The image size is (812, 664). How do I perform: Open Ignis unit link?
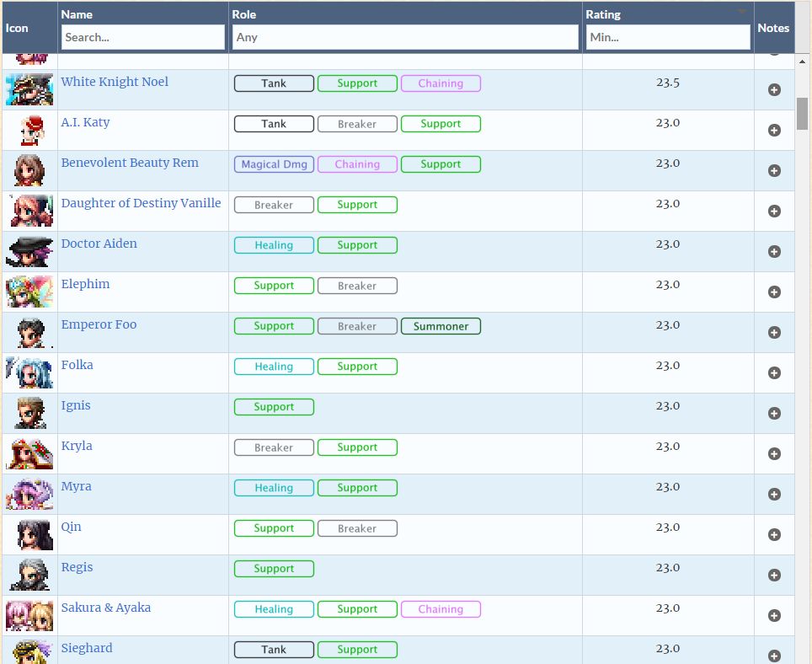tap(76, 405)
